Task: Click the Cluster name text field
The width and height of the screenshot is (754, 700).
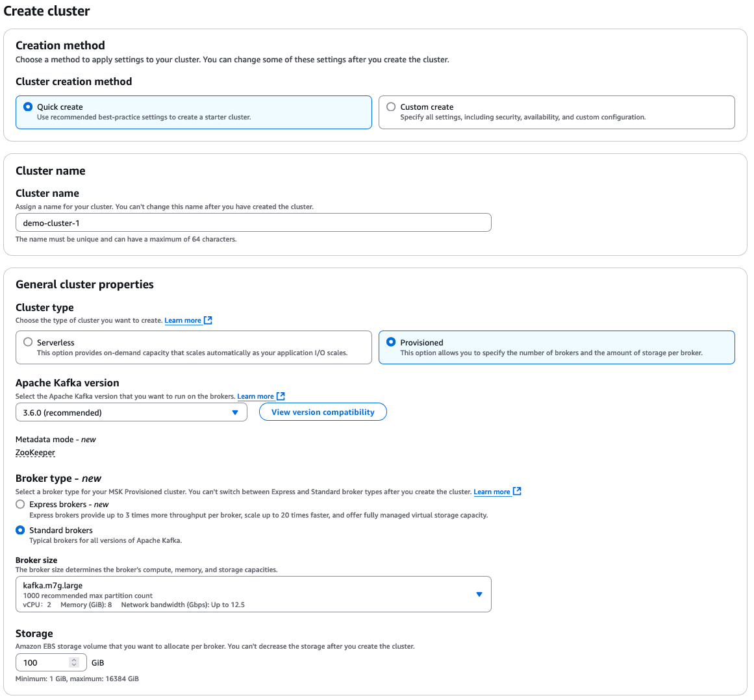Action: 253,223
